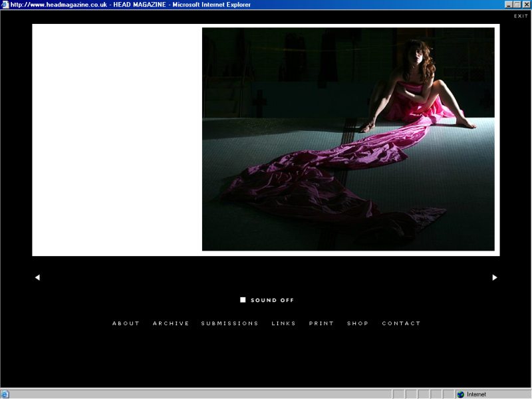Click the Internet Explorer title bar icon

(5, 5)
